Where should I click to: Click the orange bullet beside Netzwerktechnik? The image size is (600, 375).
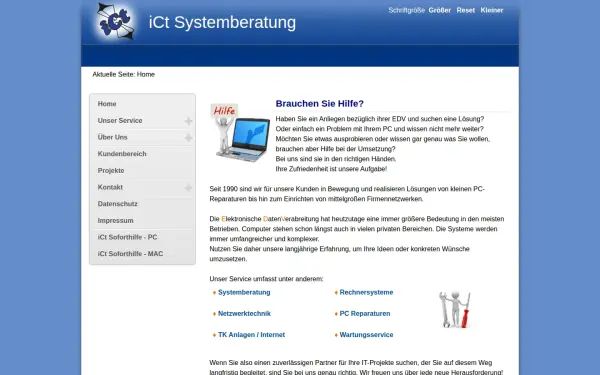click(x=214, y=314)
